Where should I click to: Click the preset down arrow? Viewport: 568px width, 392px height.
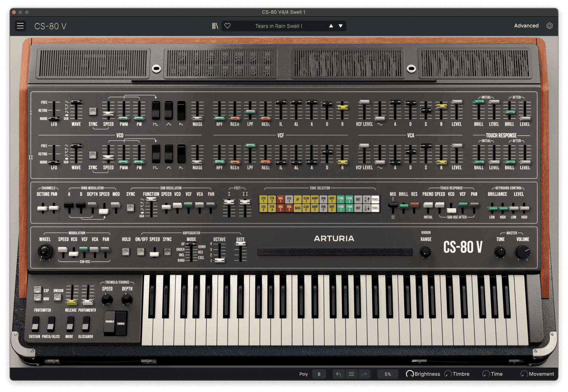pos(341,26)
